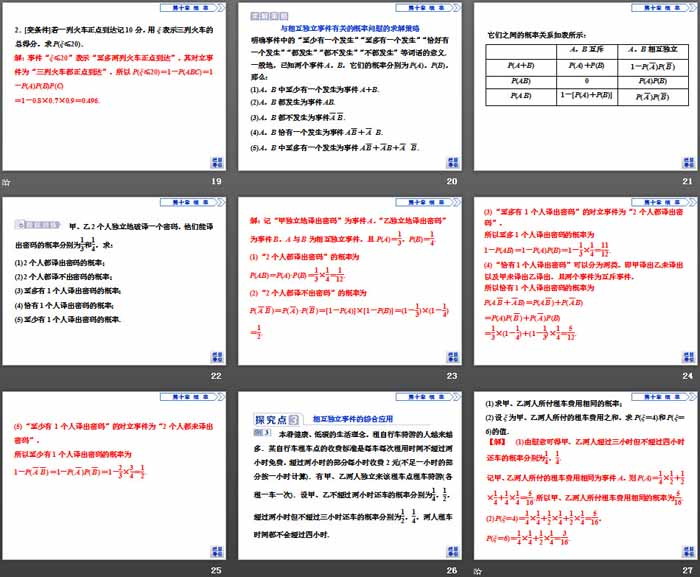Click slide number 22 label
Screen dimensions: 700x577
(217, 376)
